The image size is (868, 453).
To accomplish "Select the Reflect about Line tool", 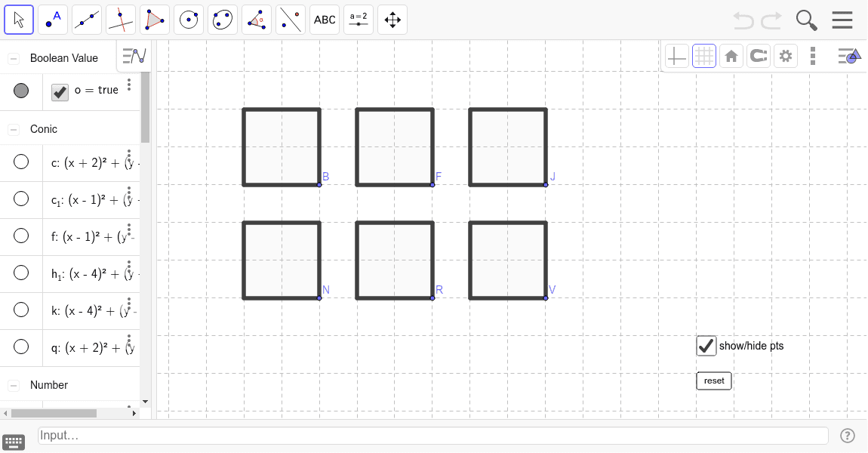I will (x=291, y=20).
